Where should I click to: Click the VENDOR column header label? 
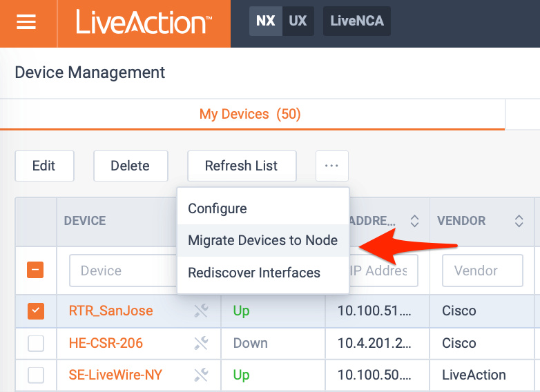461,221
